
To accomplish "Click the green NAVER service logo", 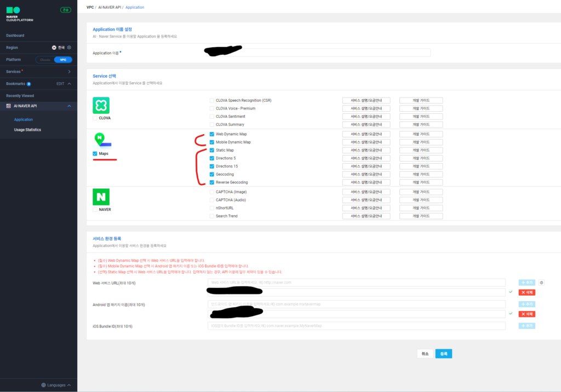I will (101, 197).
